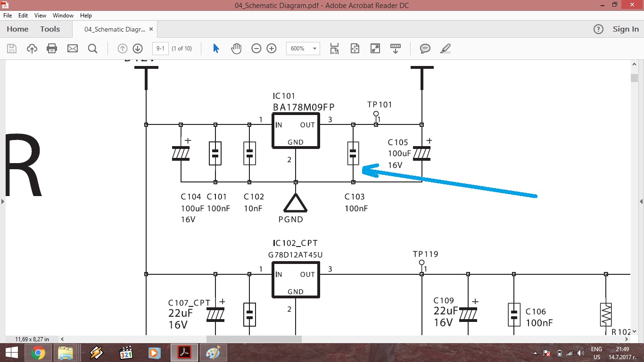Click the horizontal scrollbar thumb
The height and width of the screenshot is (362, 644).
tap(254, 339)
